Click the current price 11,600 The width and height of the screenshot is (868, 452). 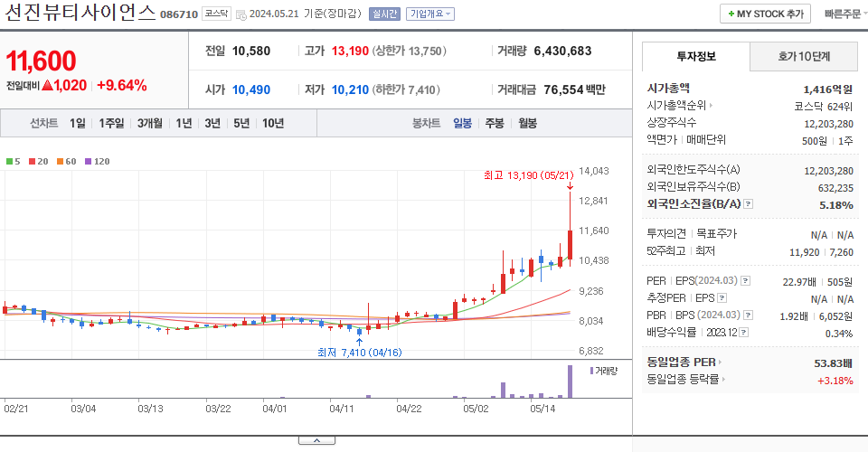click(x=41, y=61)
